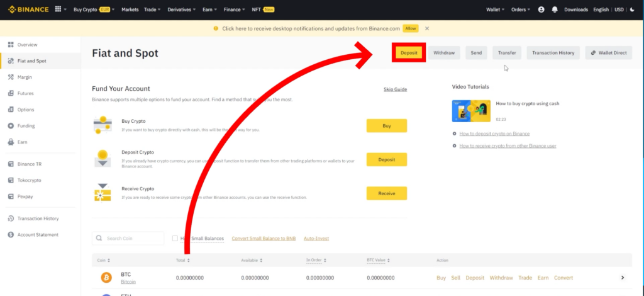
Task: Expand Buy Crypto dropdown menu
Action: pos(94,9)
